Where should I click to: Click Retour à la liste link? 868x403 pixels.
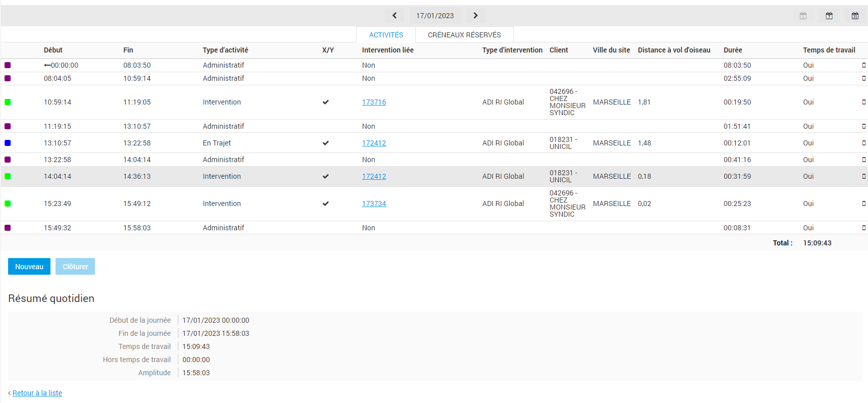(x=37, y=393)
